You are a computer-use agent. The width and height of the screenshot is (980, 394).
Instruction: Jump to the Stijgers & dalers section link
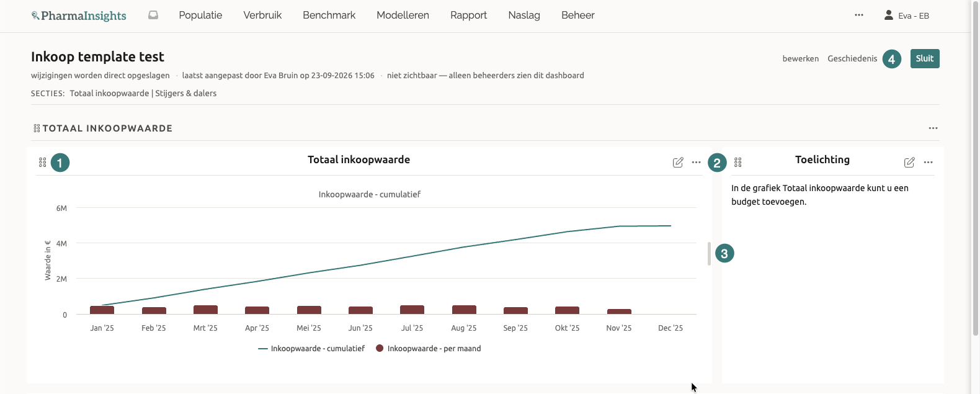coord(186,93)
